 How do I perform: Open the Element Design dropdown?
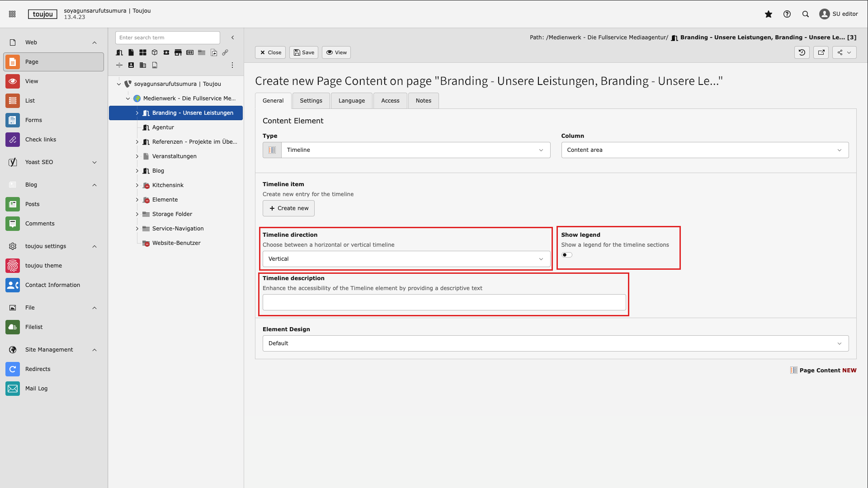coord(555,343)
